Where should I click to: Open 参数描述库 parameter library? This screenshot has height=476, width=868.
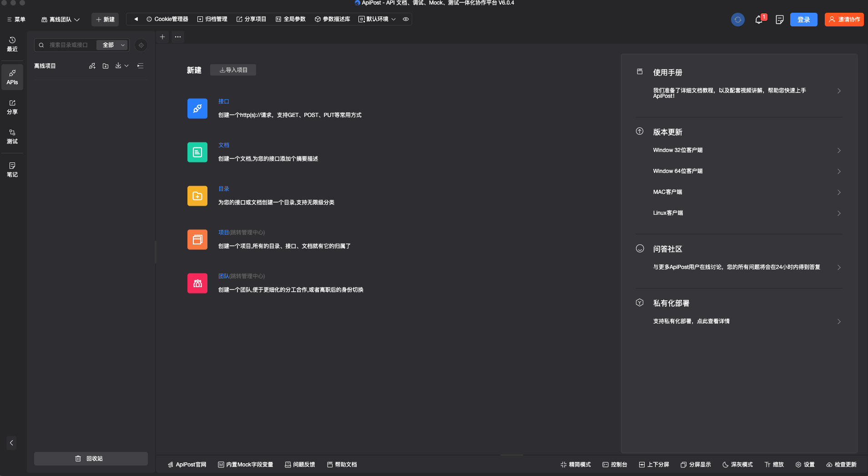pyautogui.click(x=332, y=19)
